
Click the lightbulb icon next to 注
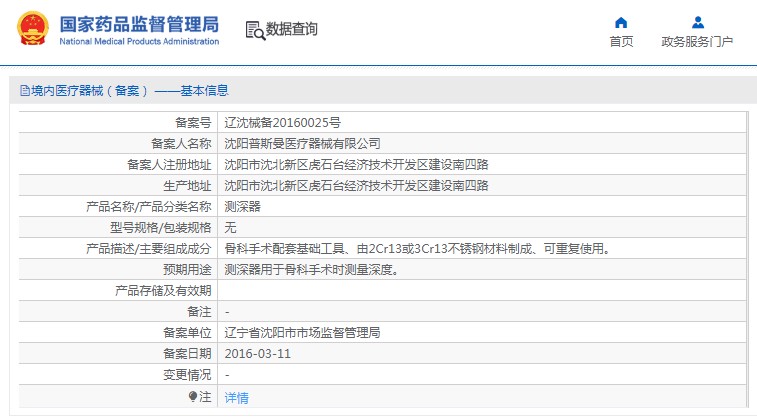click(x=193, y=397)
